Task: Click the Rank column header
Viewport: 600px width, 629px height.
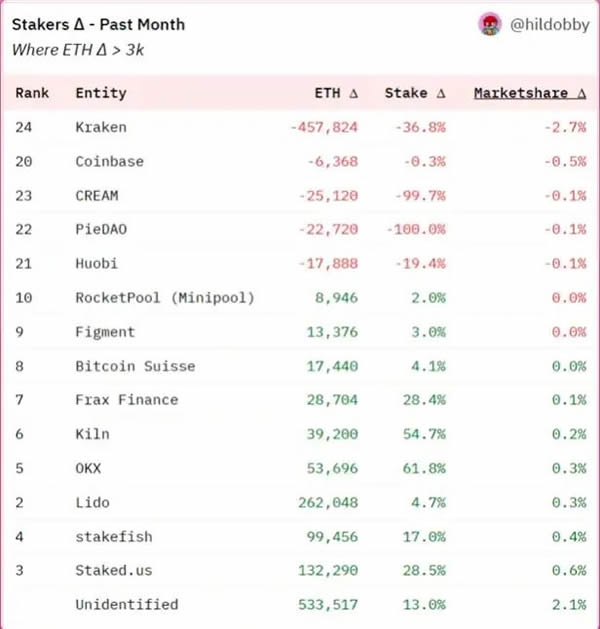Action: pos(32,93)
